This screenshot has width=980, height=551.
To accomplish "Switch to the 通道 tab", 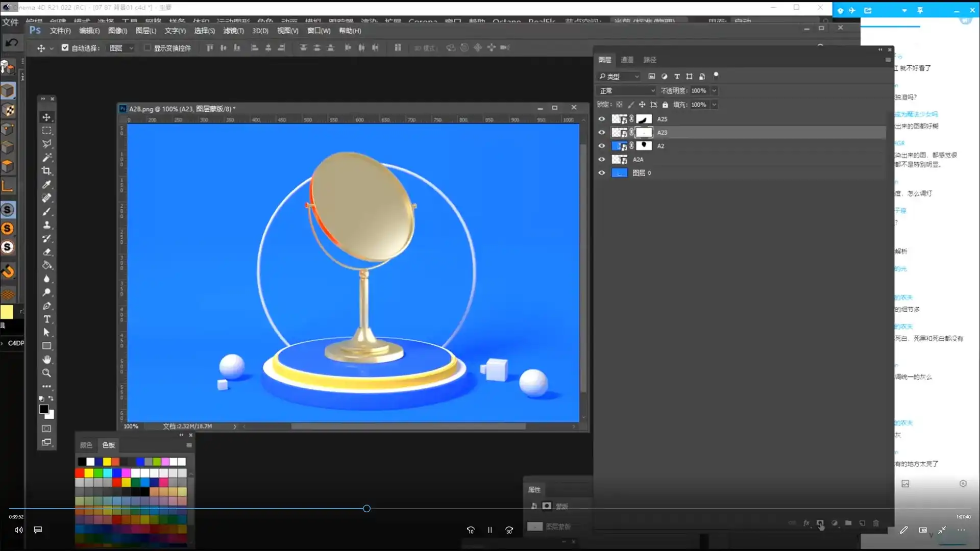I will coord(627,60).
